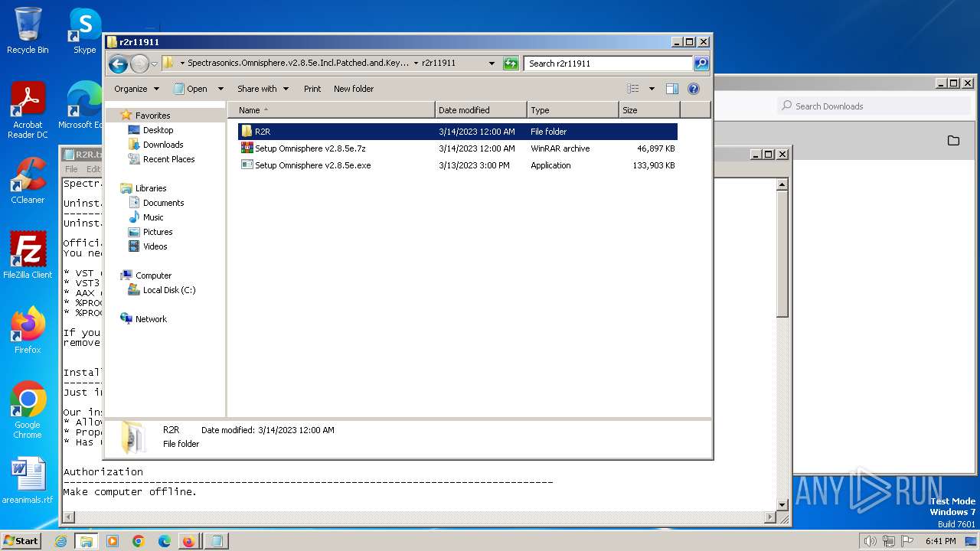The width and height of the screenshot is (980, 551).
Task: Select Computer in navigation pane
Action: pyautogui.click(x=153, y=275)
